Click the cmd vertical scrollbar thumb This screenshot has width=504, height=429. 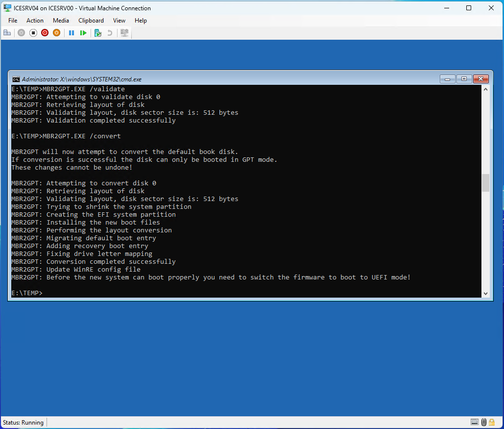486,183
